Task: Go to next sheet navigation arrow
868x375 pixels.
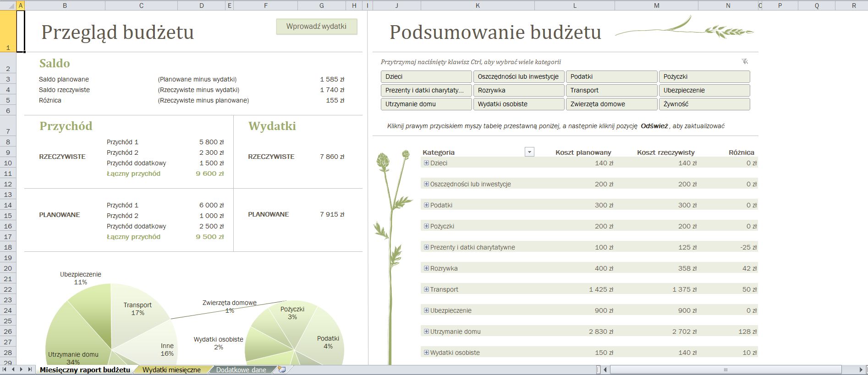Action: coord(22,370)
